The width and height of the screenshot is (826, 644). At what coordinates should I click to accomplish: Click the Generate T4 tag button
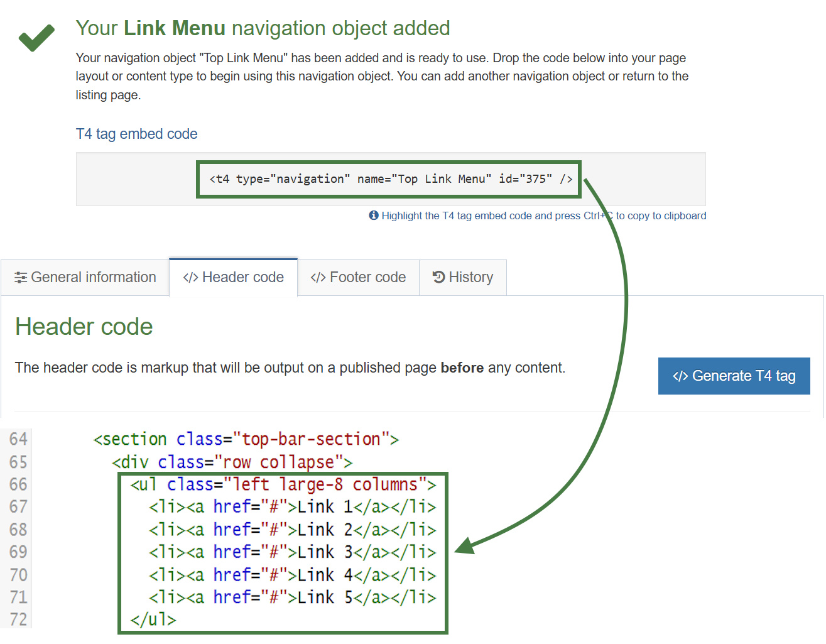[x=734, y=376]
